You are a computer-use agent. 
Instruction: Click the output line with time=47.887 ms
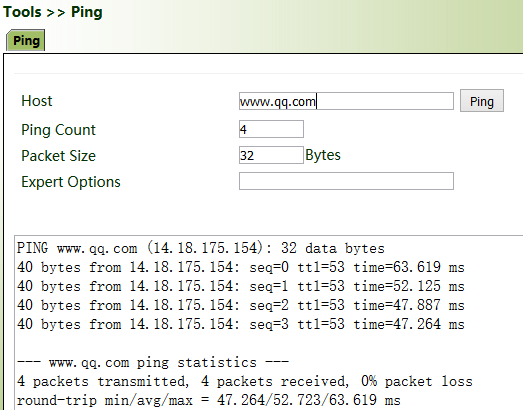(240, 305)
